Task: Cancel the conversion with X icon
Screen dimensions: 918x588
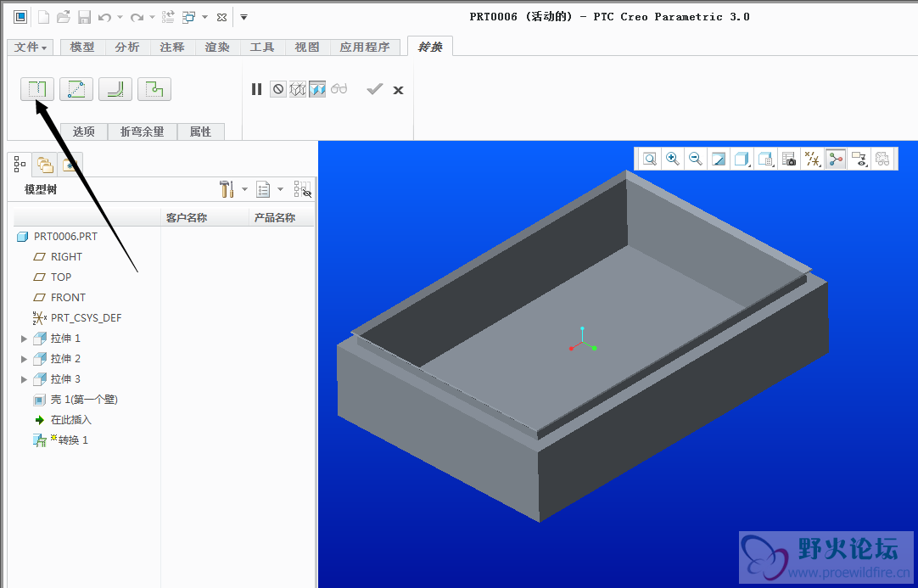Action: tap(398, 90)
